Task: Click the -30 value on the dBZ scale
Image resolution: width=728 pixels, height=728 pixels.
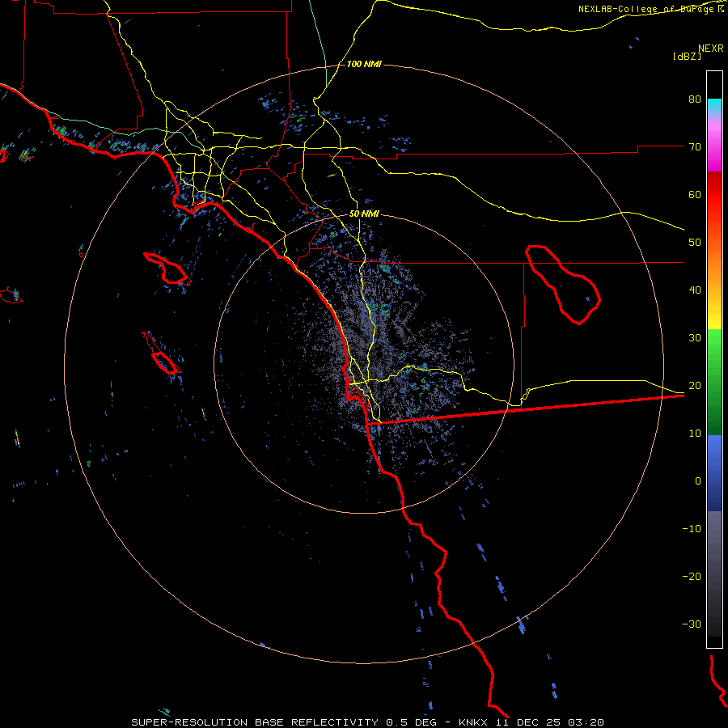Action: pos(692,624)
